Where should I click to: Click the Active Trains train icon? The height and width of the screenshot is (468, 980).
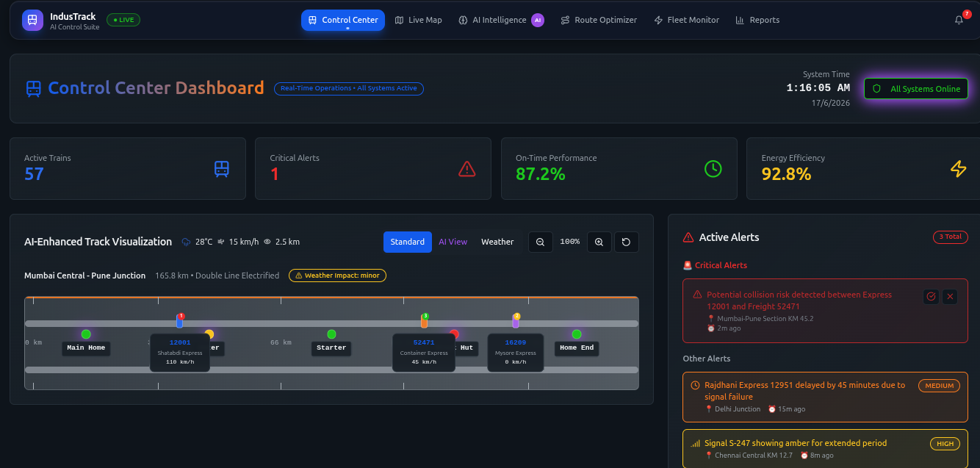[x=222, y=169]
